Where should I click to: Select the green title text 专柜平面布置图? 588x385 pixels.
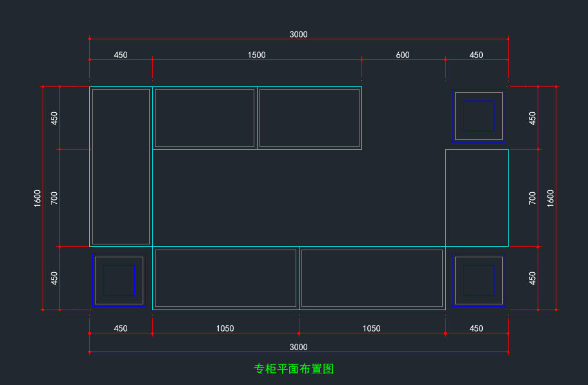294,369
